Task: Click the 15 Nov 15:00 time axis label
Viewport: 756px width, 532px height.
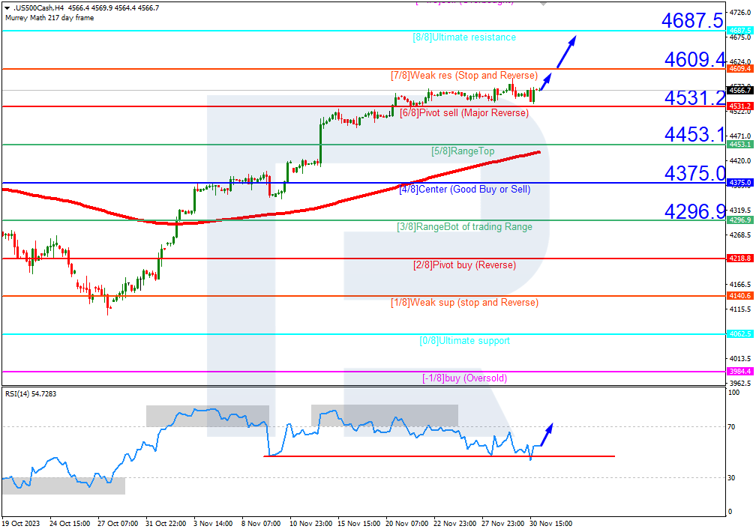Action: click(358, 523)
